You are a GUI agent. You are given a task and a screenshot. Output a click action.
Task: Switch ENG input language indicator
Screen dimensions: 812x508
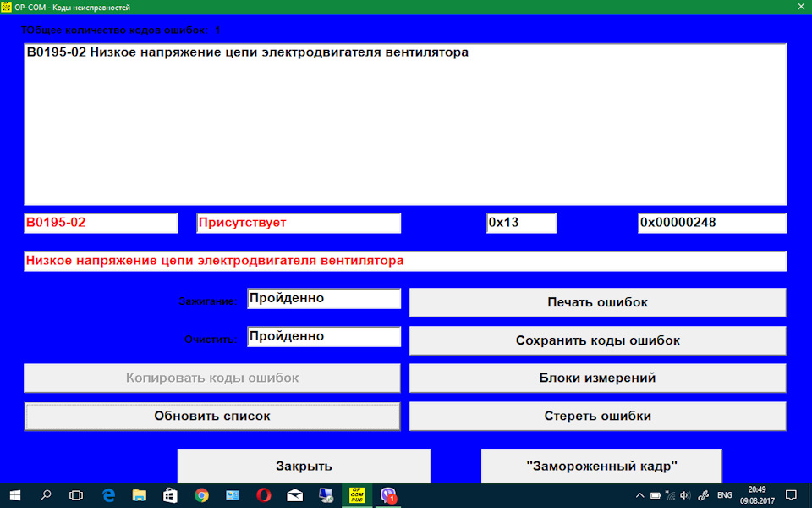[725, 495]
